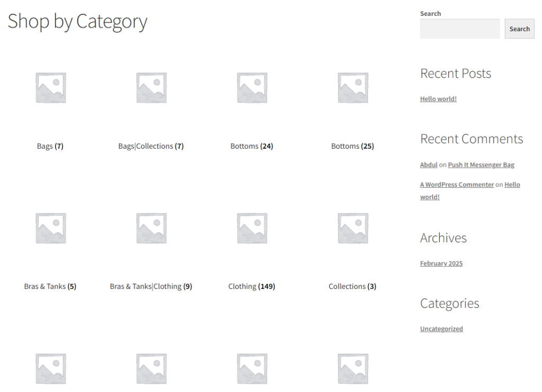Focus the Search input field
The height and width of the screenshot is (392, 542).
point(459,29)
